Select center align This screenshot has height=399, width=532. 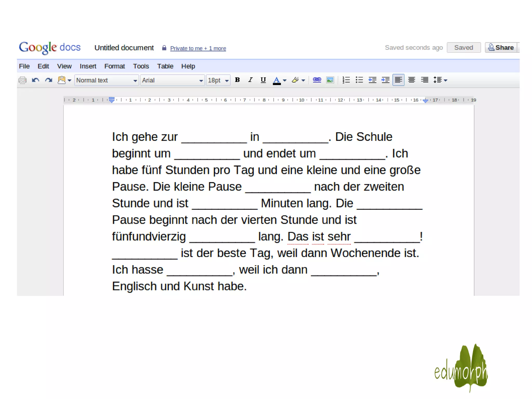point(411,80)
